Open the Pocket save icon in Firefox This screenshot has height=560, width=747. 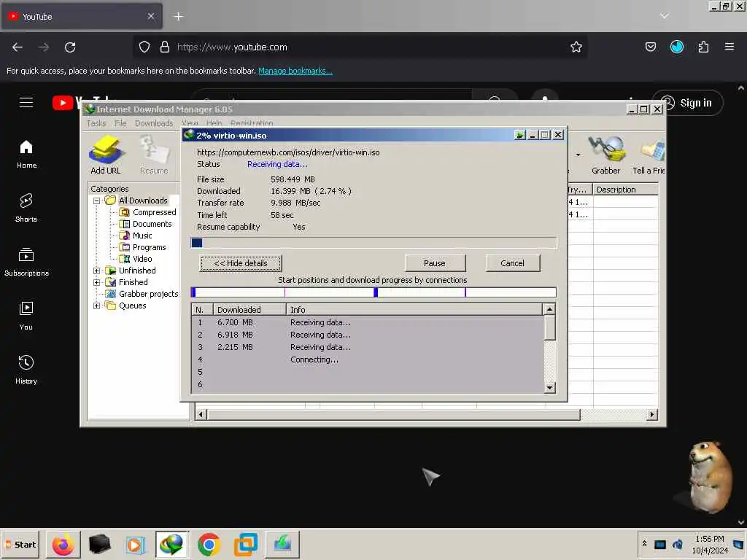650,47
